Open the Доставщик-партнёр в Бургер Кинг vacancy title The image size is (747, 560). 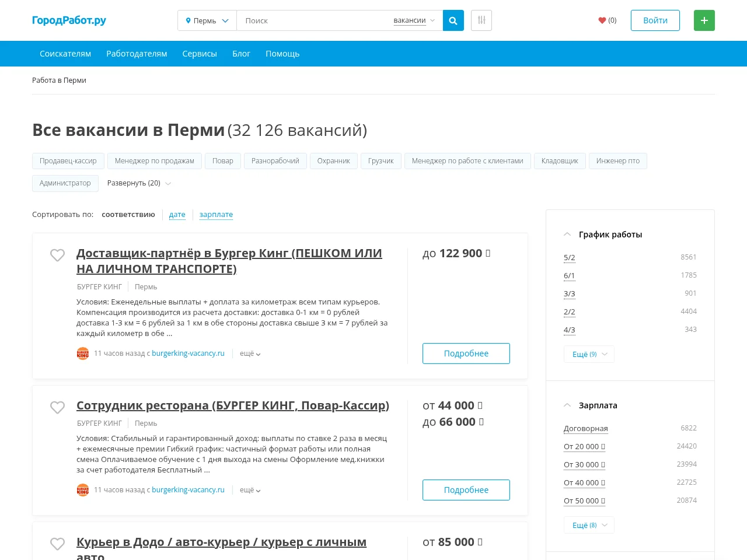click(229, 261)
